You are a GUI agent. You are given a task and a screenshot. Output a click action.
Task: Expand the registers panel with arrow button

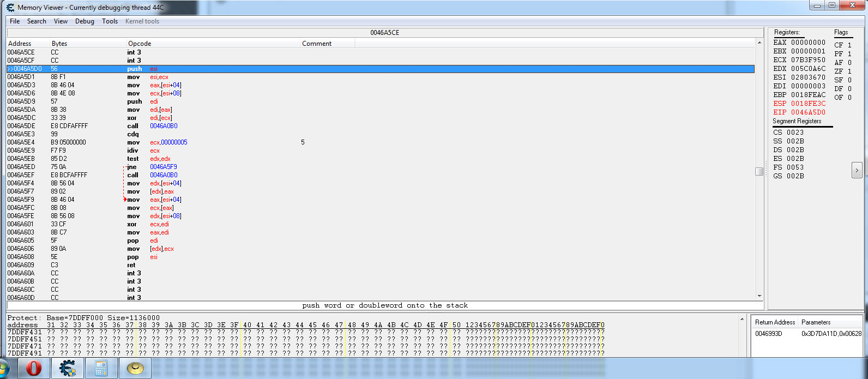tap(856, 171)
